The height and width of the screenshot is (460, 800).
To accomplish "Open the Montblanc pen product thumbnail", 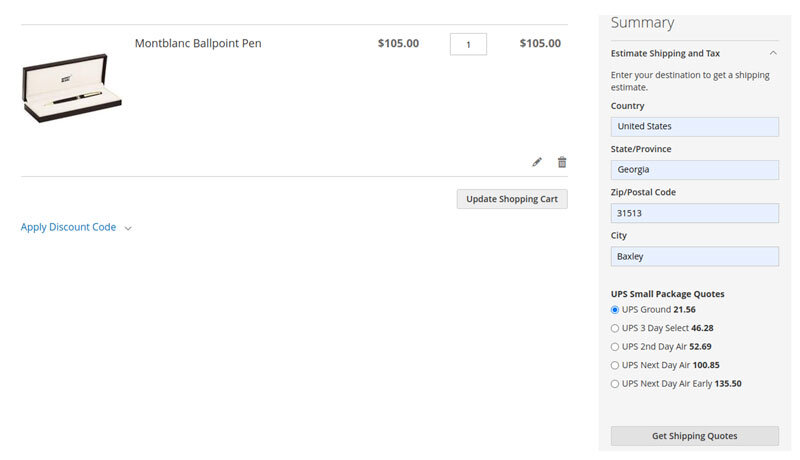I will pos(71,88).
